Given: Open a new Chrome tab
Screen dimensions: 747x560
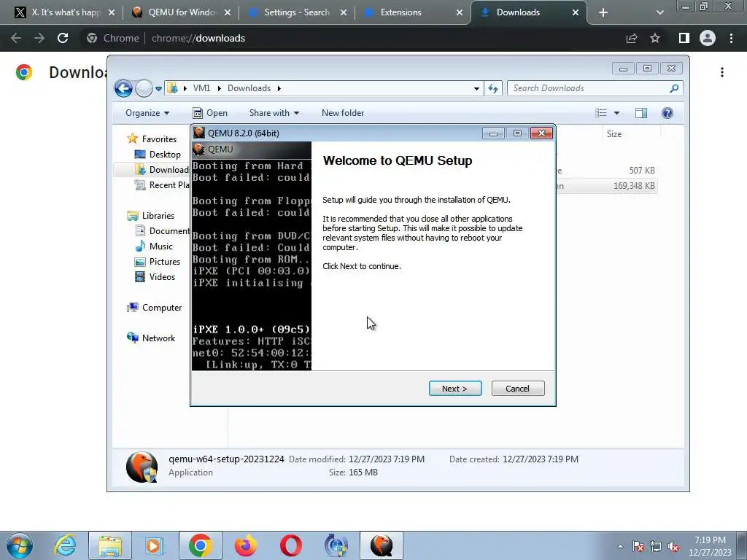Looking at the screenshot, I should coord(603,13).
